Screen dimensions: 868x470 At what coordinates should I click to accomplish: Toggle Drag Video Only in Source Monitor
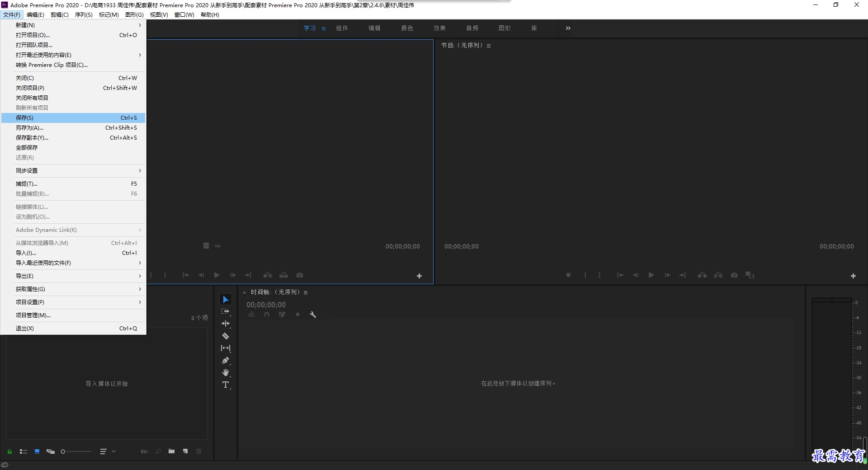coord(206,246)
